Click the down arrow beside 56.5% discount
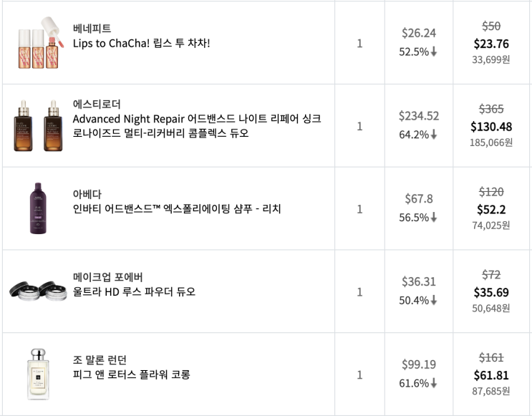Screen dimensions: 532x416 pos(434,218)
